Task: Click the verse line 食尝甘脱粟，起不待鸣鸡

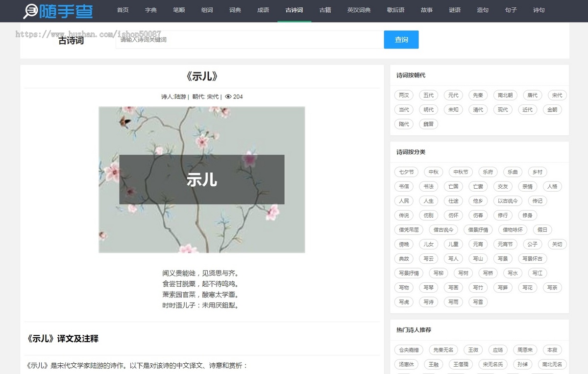Action: [x=202, y=284]
